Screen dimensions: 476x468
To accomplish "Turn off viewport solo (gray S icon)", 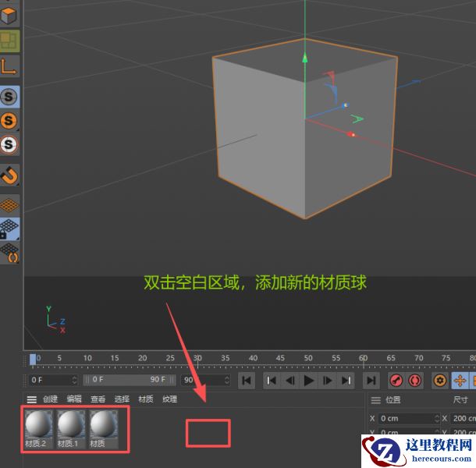I will [9, 97].
